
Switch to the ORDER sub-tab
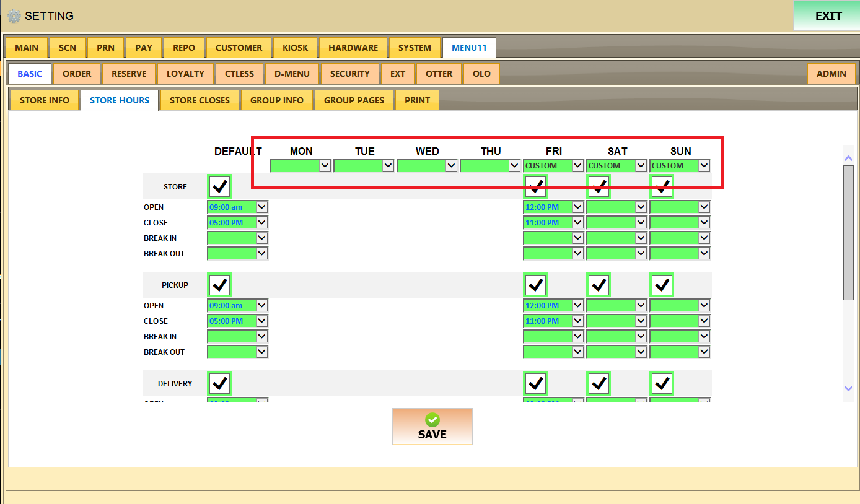(77, 74)
